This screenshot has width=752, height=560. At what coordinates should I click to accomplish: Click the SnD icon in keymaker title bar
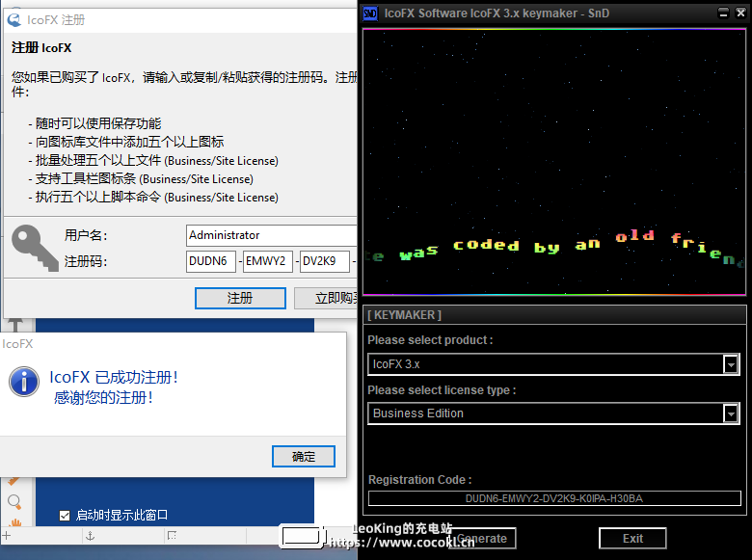tap(370, 13)
